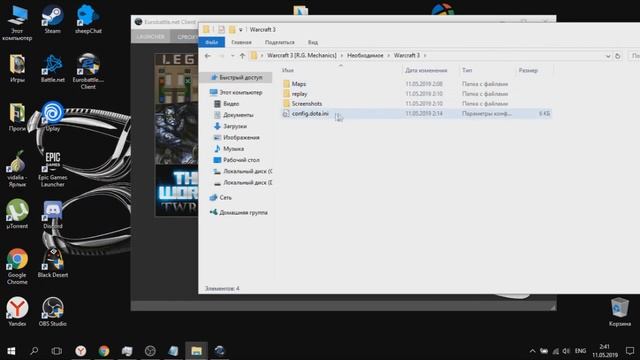The image size is (640, 360).
Task: Launch the Battle.net desktop shortcut
Action: (53, 68)
